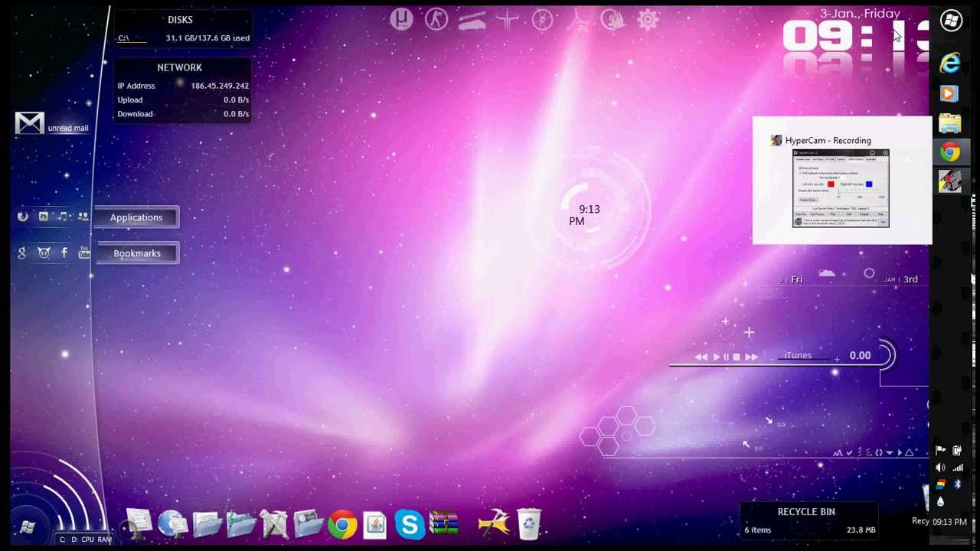The image size is (980, 551).
Task: Click the '6 items' recycle bin count
Action: [758, 530]
